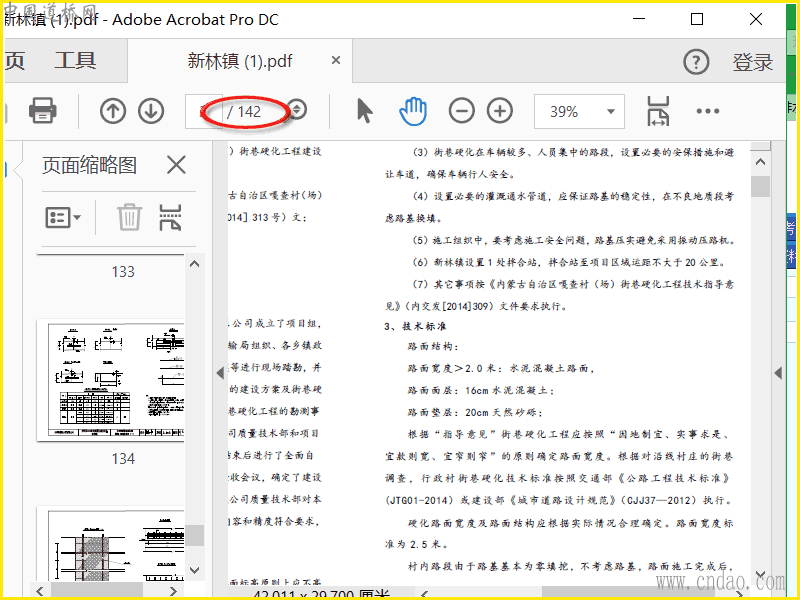The width and height of the screenshot is (800, 600).
Task: Collapse the left navigation pane arrow
Action: pos(220,373)
